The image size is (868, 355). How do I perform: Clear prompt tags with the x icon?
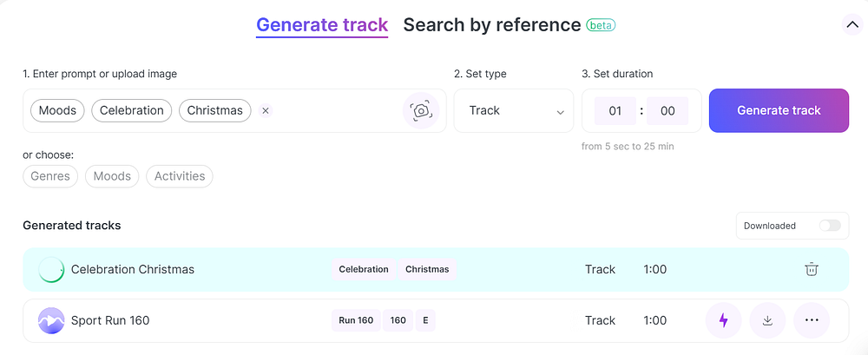click(266, 110)
